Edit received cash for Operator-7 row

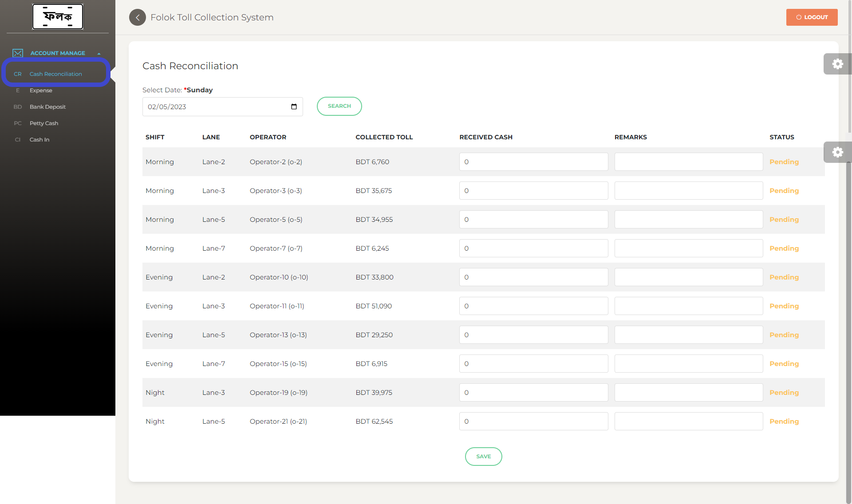[533, 248]
